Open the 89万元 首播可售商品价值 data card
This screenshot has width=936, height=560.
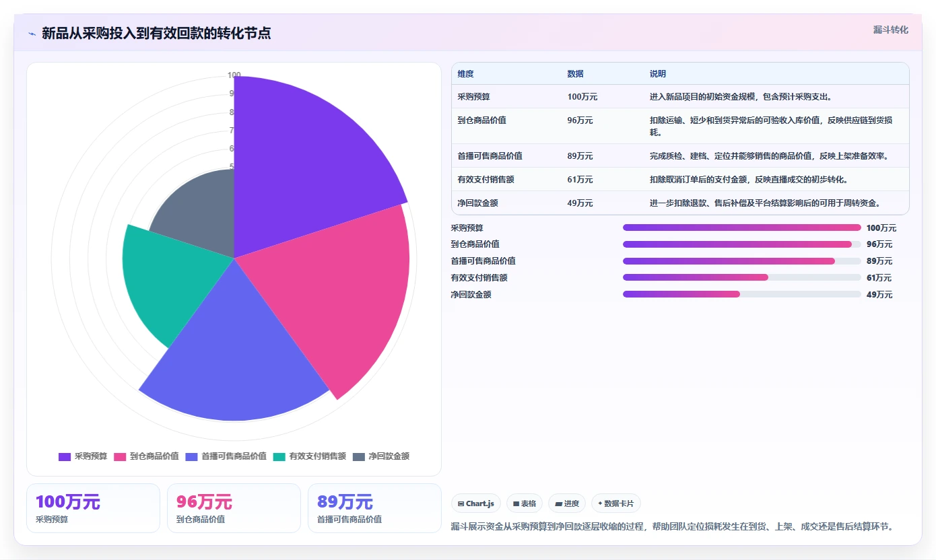(x=374, y=508)
